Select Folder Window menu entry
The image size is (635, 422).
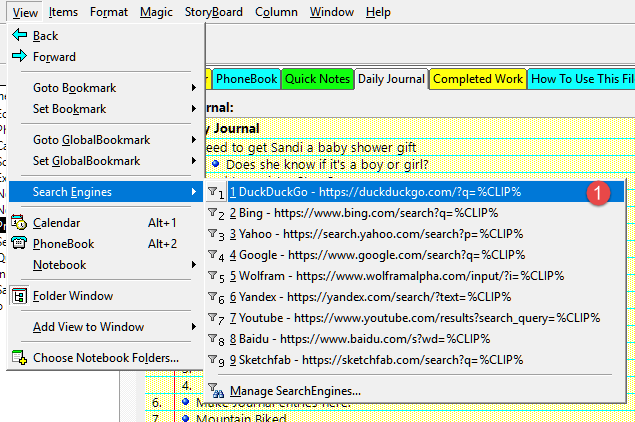click(x=106, y=296)
